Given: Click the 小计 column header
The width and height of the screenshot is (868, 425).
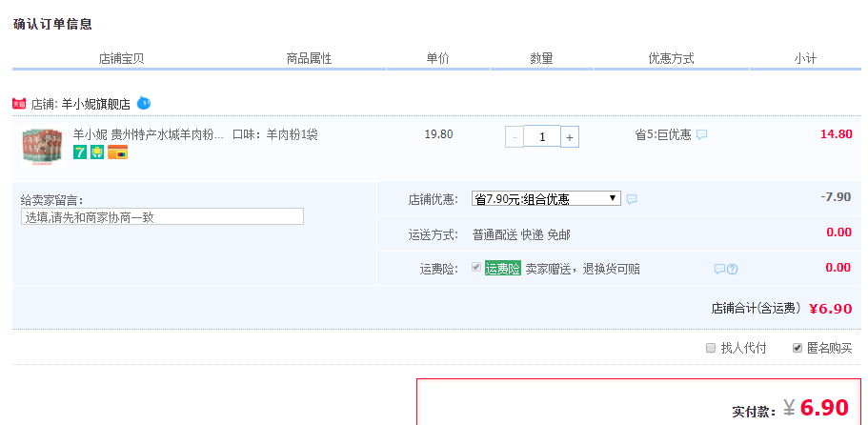Looking at the screenshot, I should point(805,59).
